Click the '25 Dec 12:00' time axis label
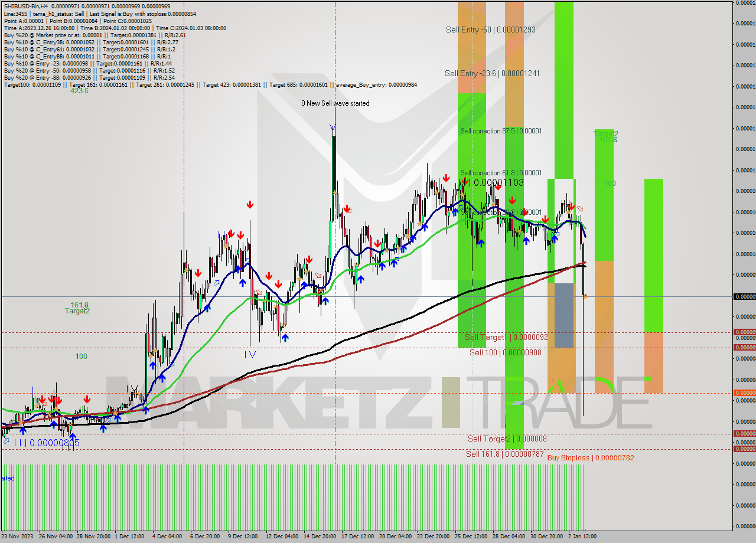 coord(472,537)
